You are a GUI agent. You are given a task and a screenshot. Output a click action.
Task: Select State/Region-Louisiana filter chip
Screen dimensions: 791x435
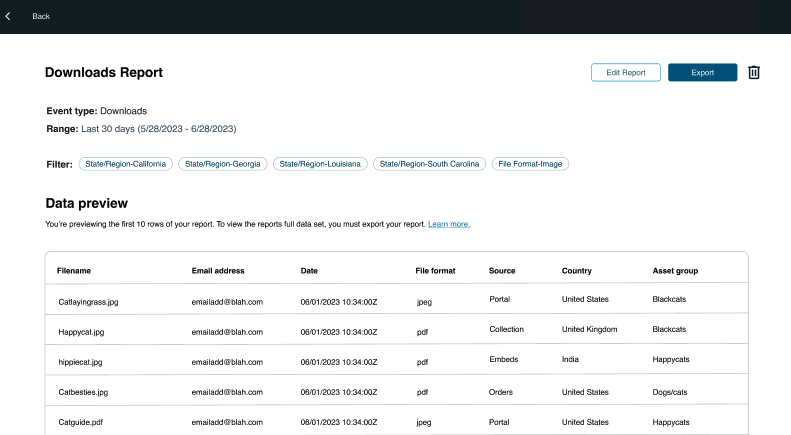(320, 164)
